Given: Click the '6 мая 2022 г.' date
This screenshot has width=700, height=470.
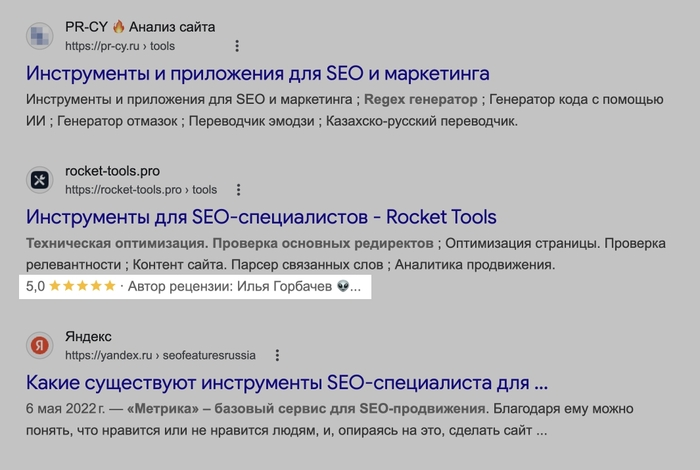Looking at the screenshot, I should tap(66, 409).
